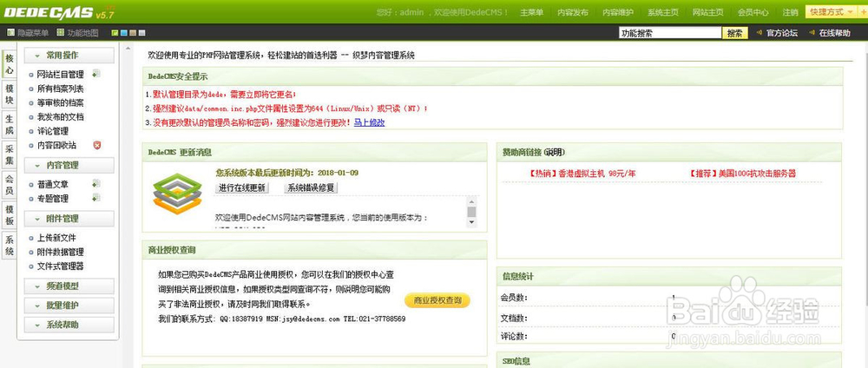Click the DedeCMS v5.7 logo
Screen dimensions: 868x368
(x=59, y=12)
